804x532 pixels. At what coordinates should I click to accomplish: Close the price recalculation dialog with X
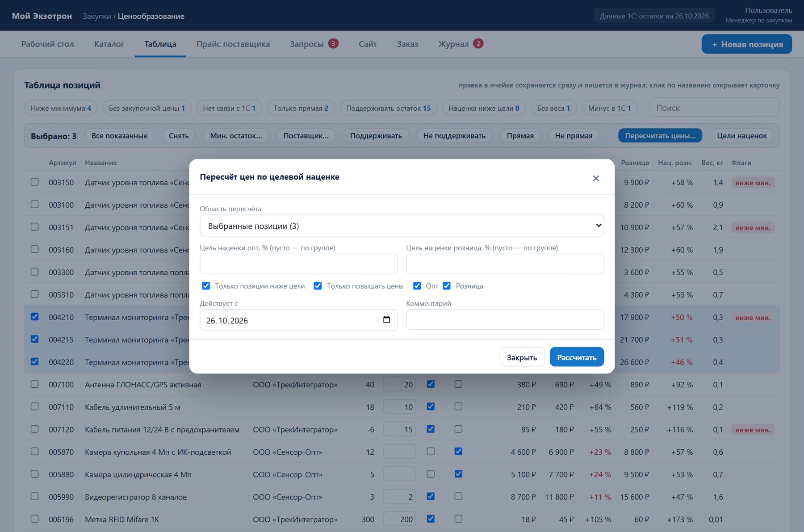pyautogui.click(x=596, y=178)
